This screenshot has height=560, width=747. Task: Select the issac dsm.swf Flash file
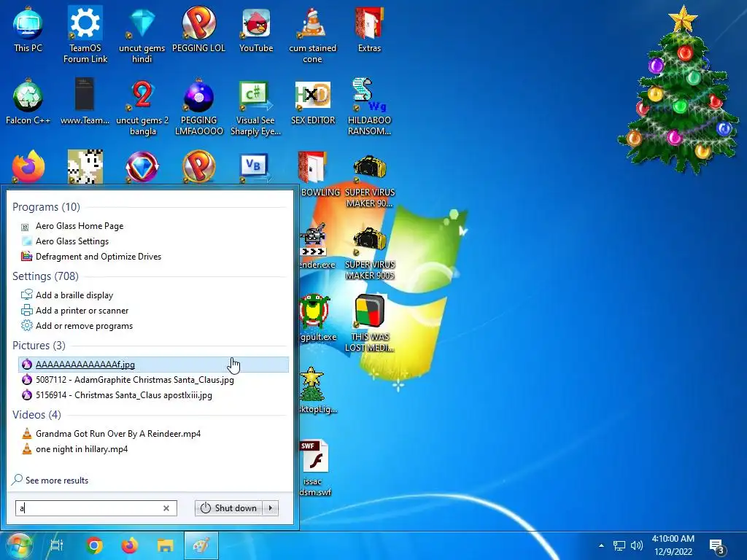315,467
